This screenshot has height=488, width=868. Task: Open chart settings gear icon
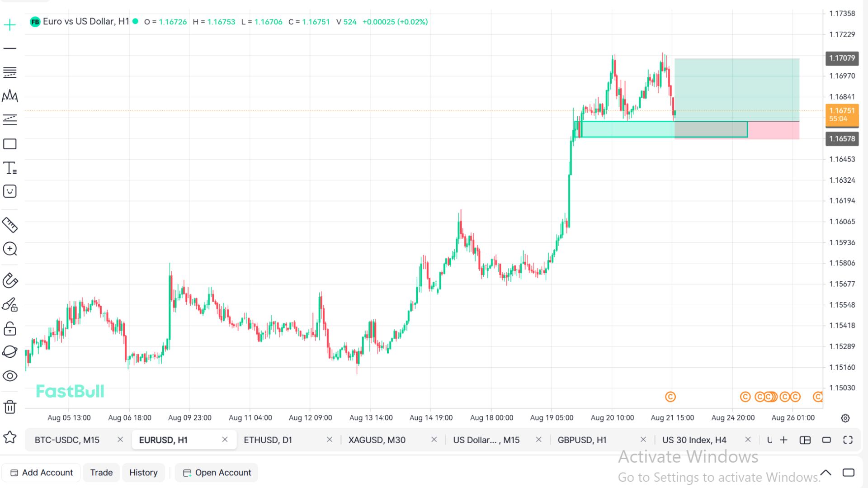(845, 418)
